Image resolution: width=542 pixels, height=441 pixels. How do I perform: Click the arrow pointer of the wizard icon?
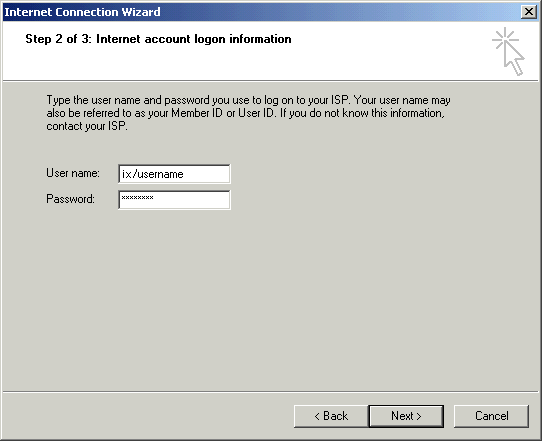point(515,59)
